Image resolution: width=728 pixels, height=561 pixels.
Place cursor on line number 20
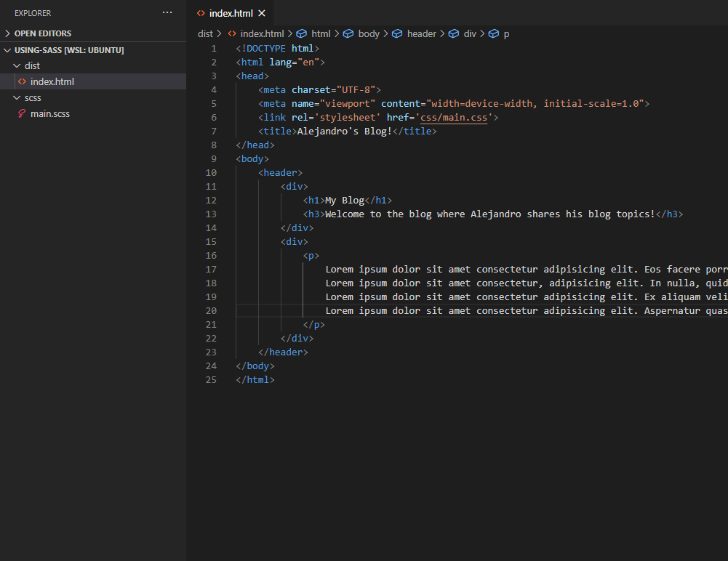(x=211, y=310)
